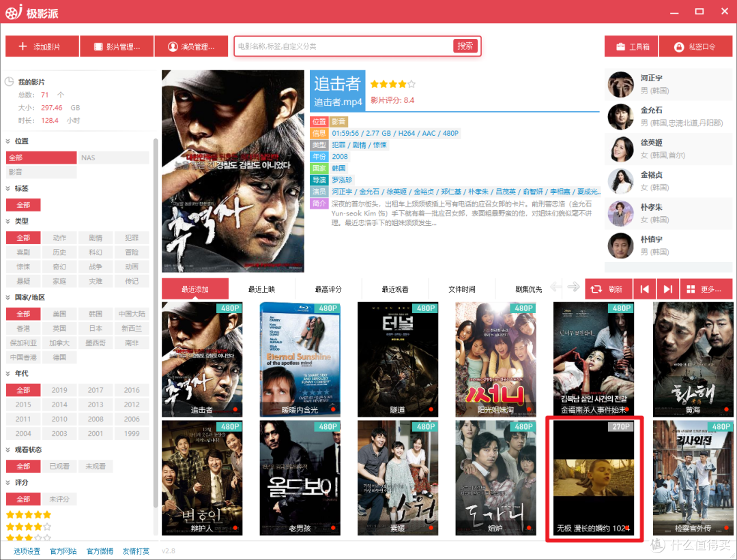
Task: Select 未观看 unwatched filter
Action: click(96, 466)
